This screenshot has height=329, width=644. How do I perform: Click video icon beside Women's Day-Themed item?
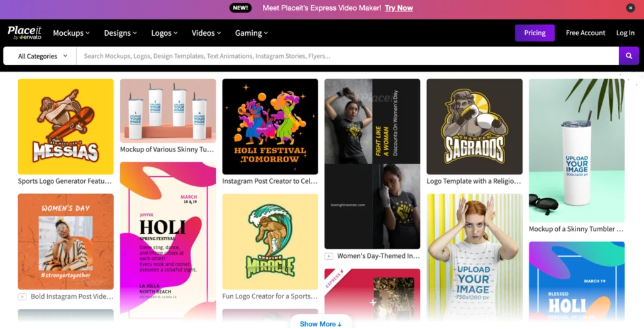[x=328, y=256]
